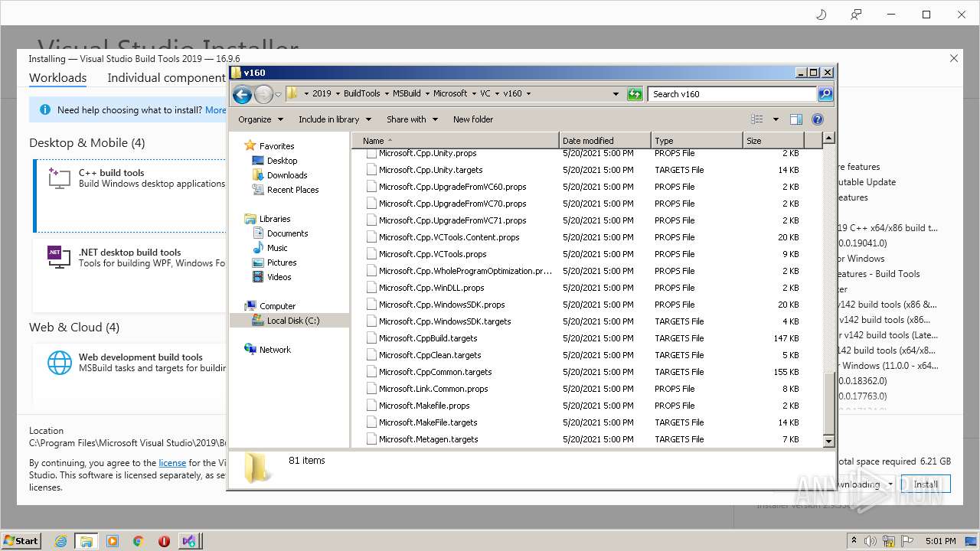980x551 pixels.
Task: Click the change view icon
Action: click(757, 119)
